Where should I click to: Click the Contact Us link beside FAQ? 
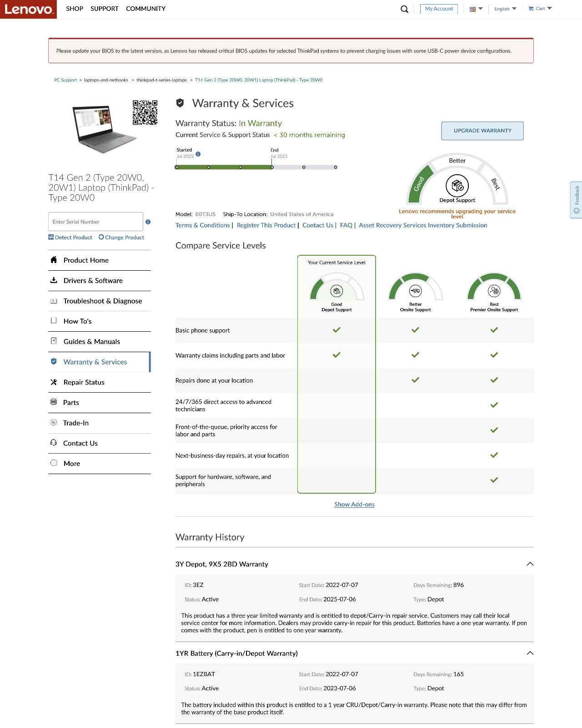click(318, 225)
